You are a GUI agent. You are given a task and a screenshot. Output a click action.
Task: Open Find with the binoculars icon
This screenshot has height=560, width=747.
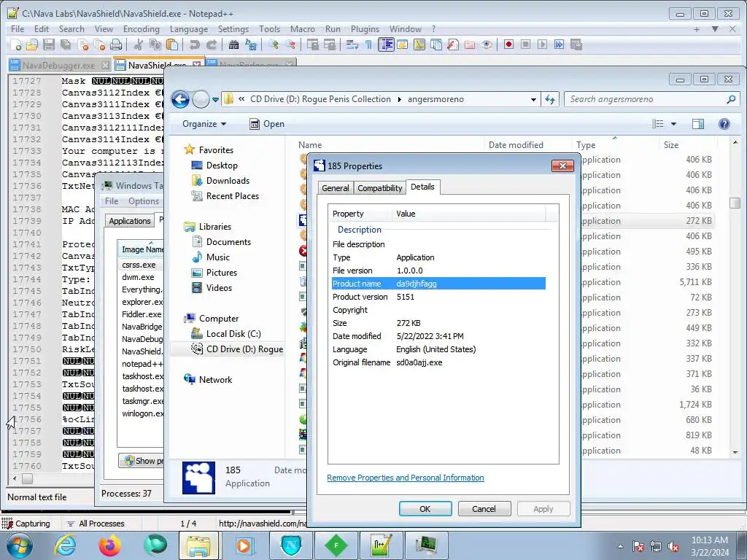(x=233, y=44)
